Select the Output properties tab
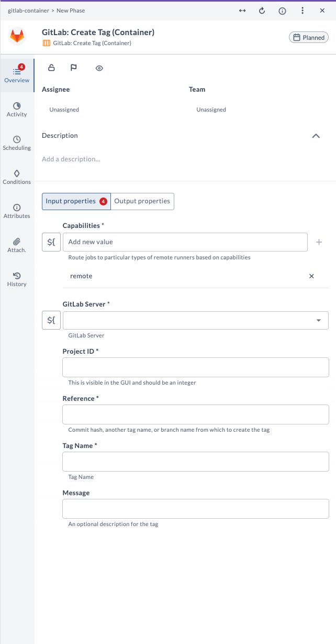This screenshot has width=336, height=644. (142, 201)
